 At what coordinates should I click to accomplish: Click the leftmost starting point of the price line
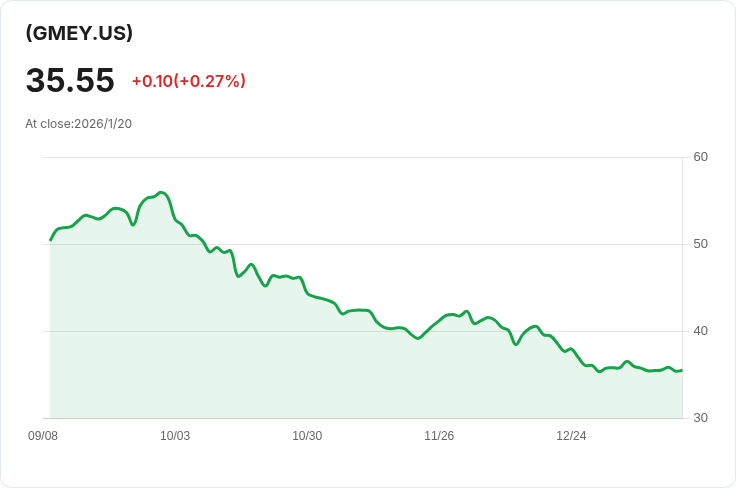[x=51, y=240]
